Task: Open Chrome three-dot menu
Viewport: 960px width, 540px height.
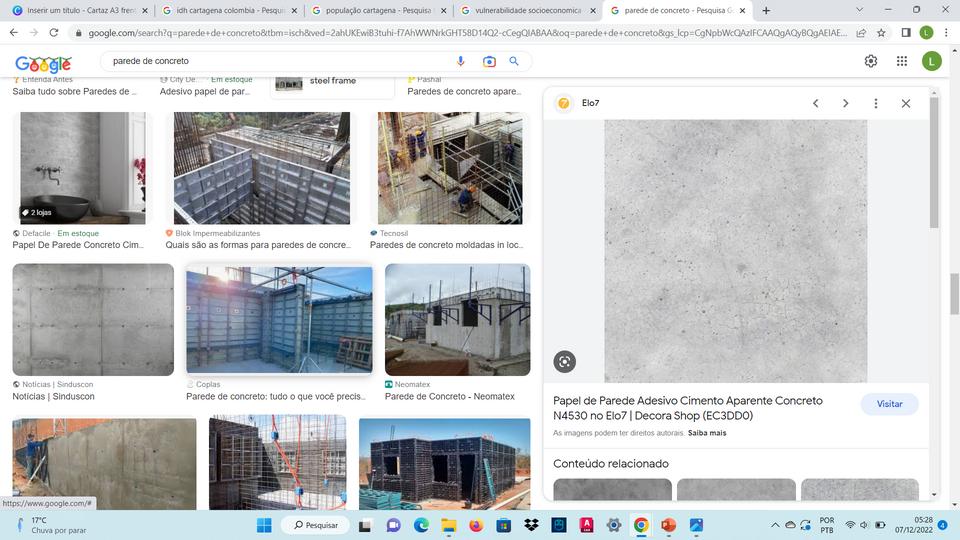Action: [946, 32]
